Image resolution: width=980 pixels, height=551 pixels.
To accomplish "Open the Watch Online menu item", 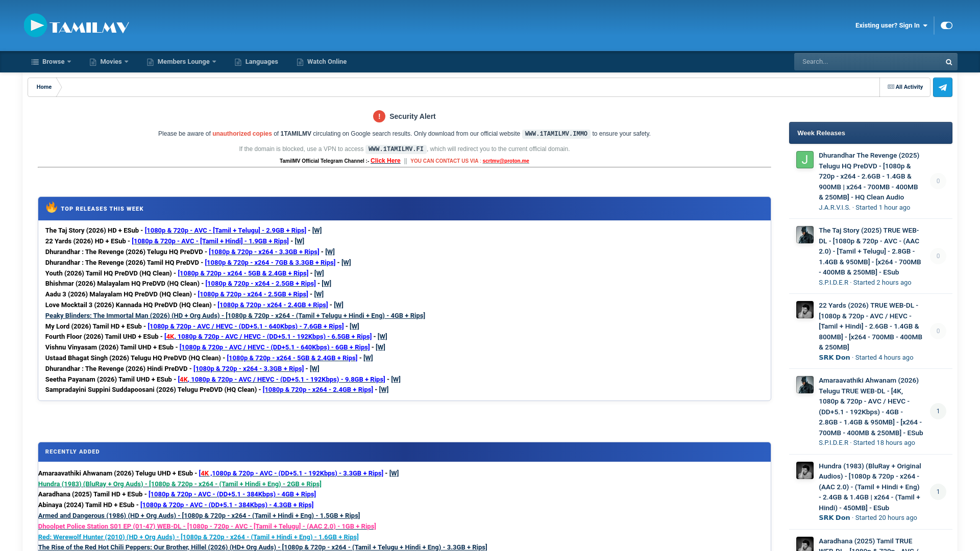I will coord(322,62).
